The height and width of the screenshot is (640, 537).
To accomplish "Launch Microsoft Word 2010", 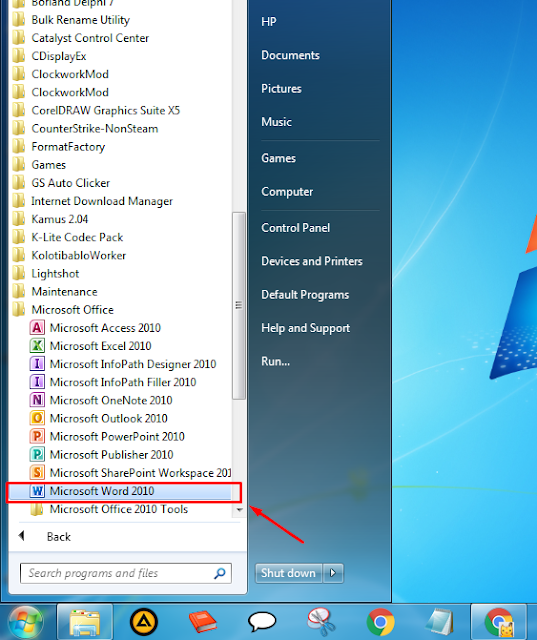I will click(121, 491).
